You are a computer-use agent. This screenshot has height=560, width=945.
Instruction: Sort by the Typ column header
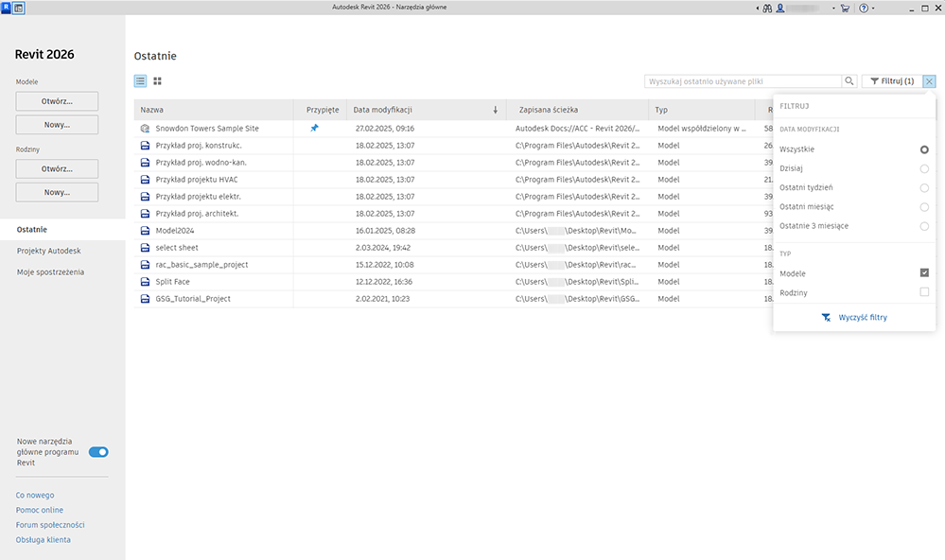click(x=702, y=110)
